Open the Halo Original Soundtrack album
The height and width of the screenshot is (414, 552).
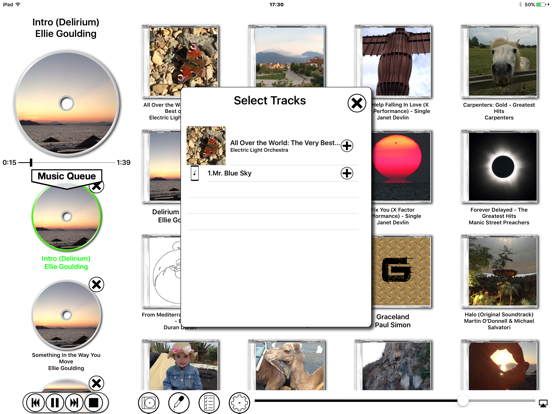[500, 271]
